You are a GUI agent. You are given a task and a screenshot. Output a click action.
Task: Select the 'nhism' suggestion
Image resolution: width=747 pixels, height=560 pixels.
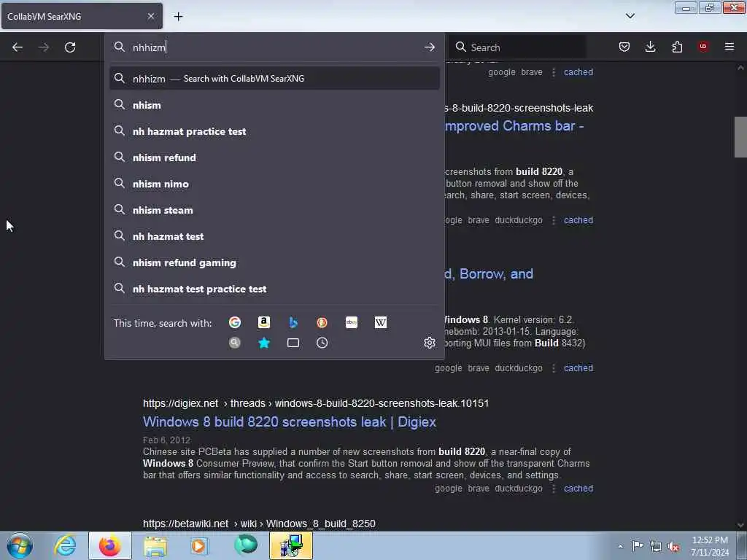click(274, 105)
